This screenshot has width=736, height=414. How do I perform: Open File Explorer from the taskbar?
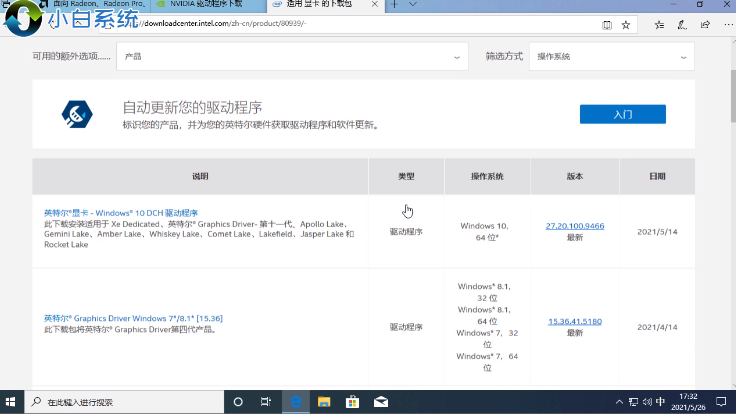[x=324, y=402]
